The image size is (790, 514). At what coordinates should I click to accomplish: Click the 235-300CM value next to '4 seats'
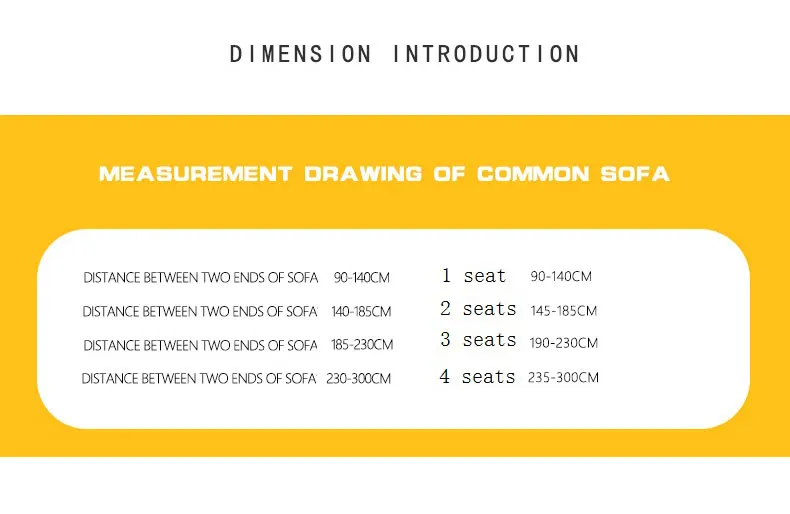tap(563, 378)
